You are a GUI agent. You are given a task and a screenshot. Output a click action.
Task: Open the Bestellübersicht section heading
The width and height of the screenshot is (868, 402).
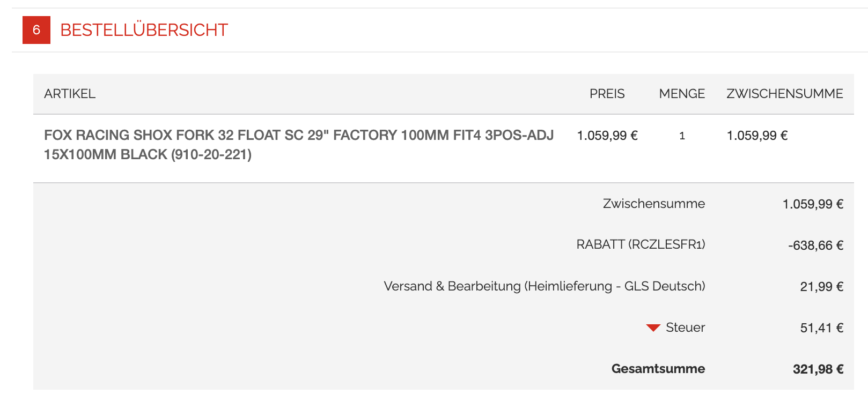pos(144,30)
